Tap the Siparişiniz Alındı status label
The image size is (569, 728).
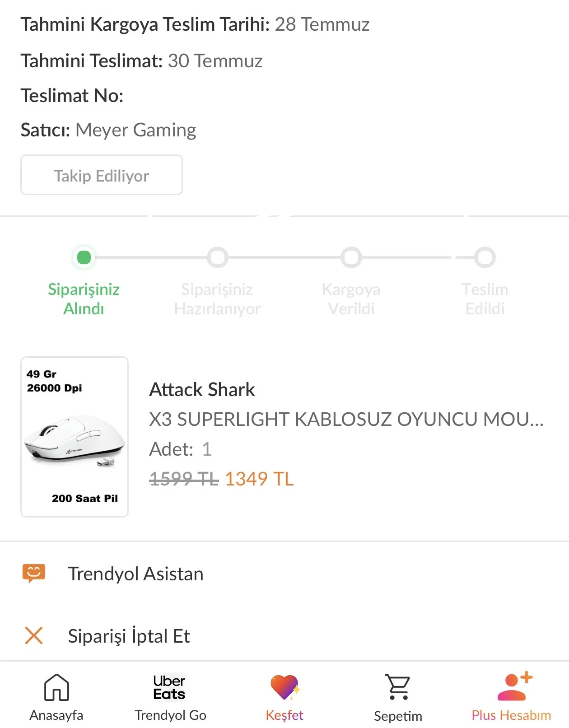[x=84, y=299]
